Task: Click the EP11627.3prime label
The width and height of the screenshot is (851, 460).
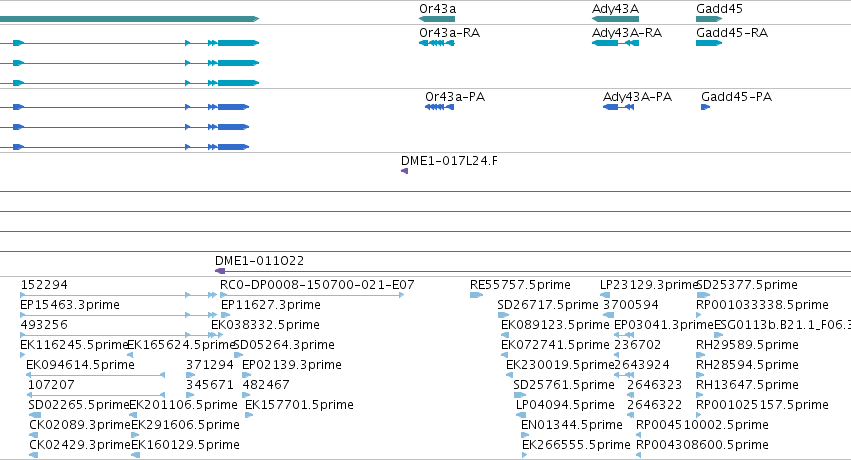Action: (x=271, y=304)
